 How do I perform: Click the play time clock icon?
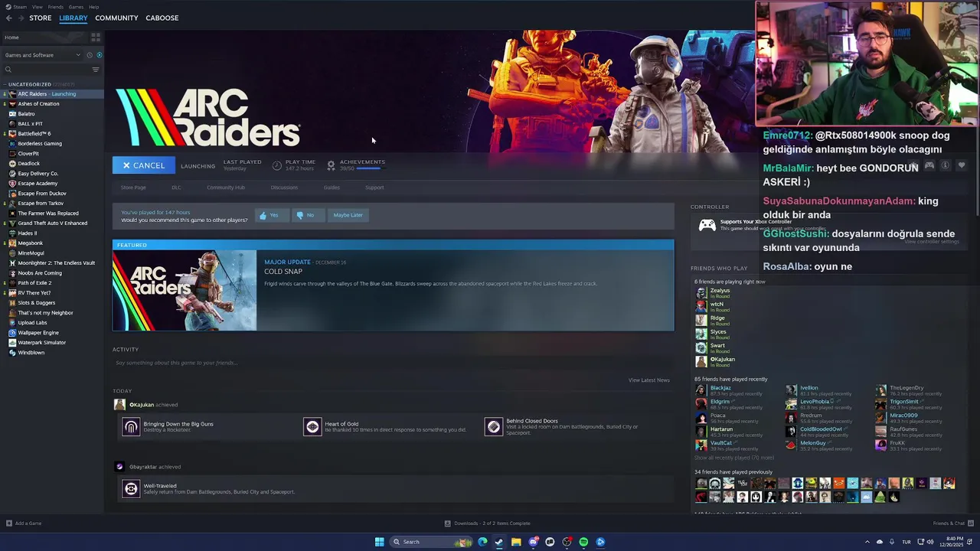(x=277, y=165)
